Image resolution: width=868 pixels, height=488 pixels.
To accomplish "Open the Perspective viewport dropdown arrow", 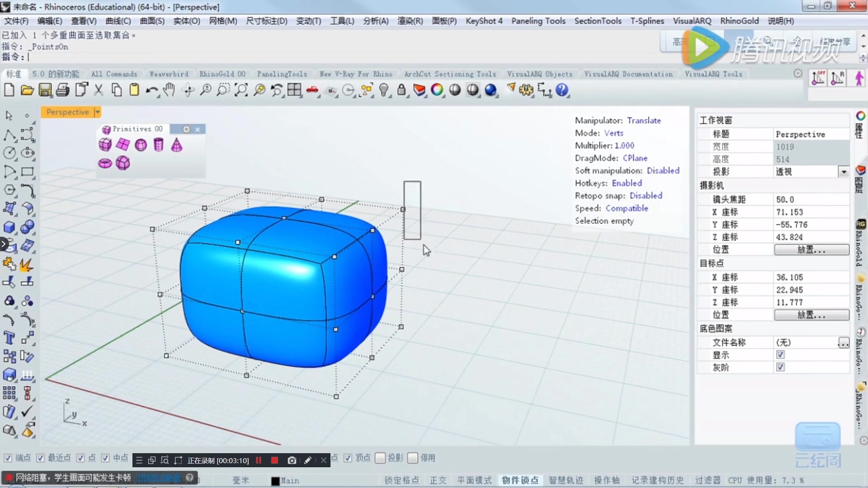I will (97, 112).
